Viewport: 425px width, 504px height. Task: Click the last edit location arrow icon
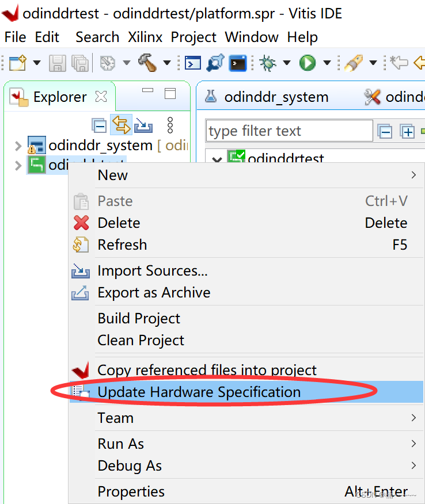[x=399, y=63]
